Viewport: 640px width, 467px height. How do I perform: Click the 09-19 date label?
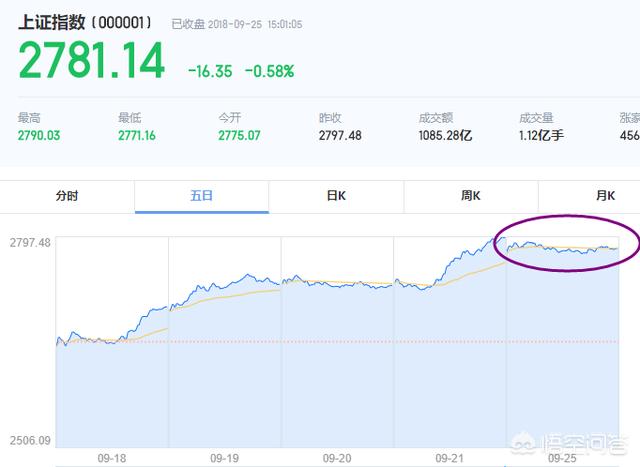224,458
